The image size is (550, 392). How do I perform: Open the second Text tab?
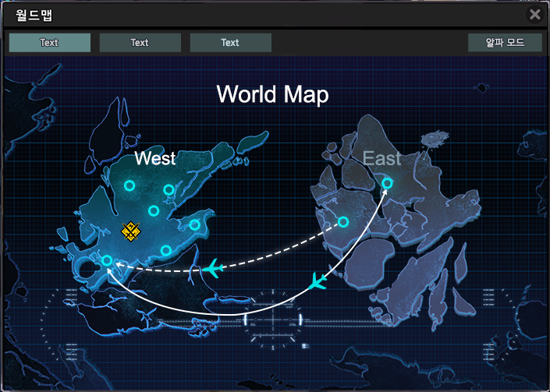point(140,43)
